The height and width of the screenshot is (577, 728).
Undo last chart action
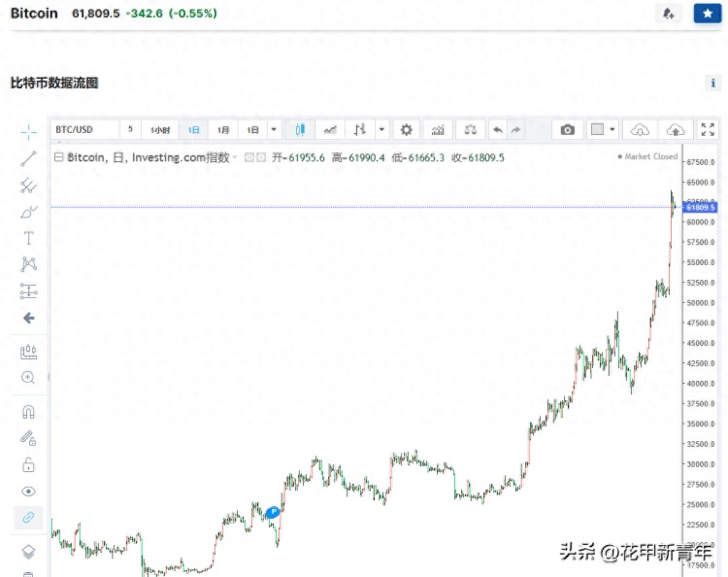coord(498,129)
